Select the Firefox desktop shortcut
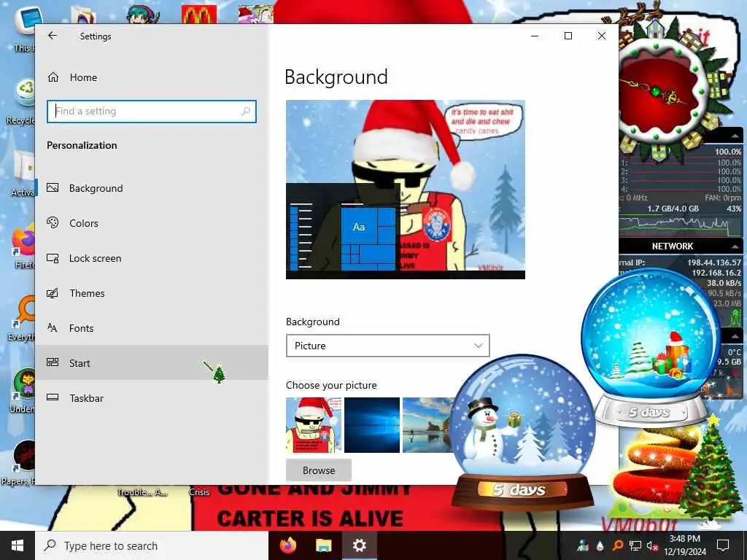747x560 pixels. [x=23, y=246]
